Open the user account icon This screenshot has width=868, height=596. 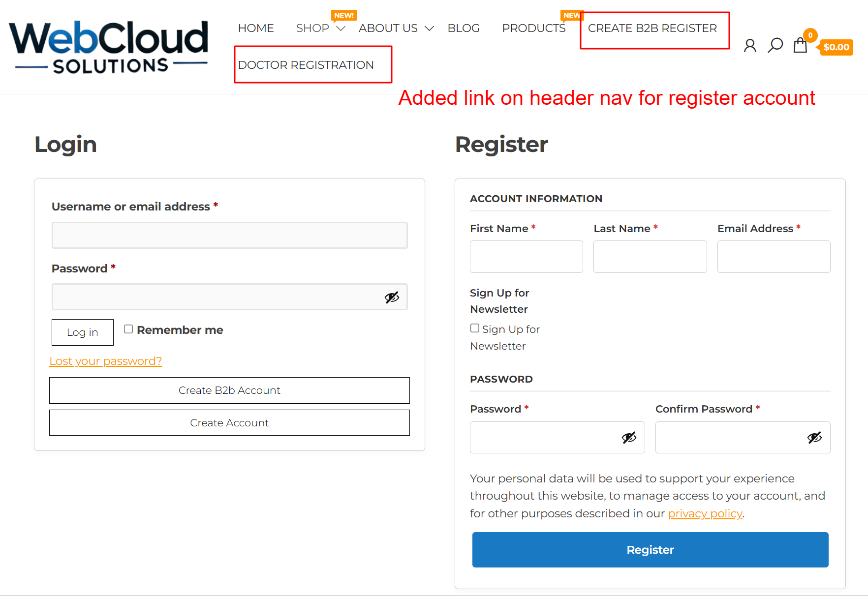(x=749, y=45)
